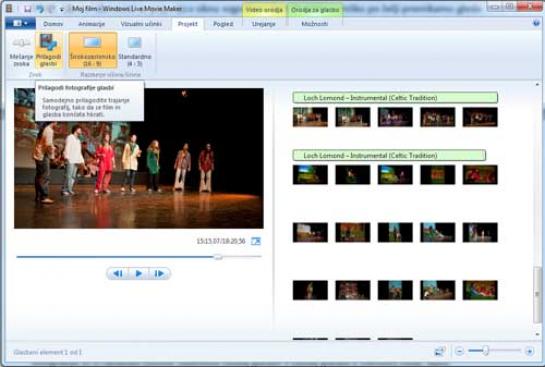This screenshot has height=367, width=545.
Task: Open the blue Movie Maker file menu button
Action: pyautogui.click(x=20, y=23)
